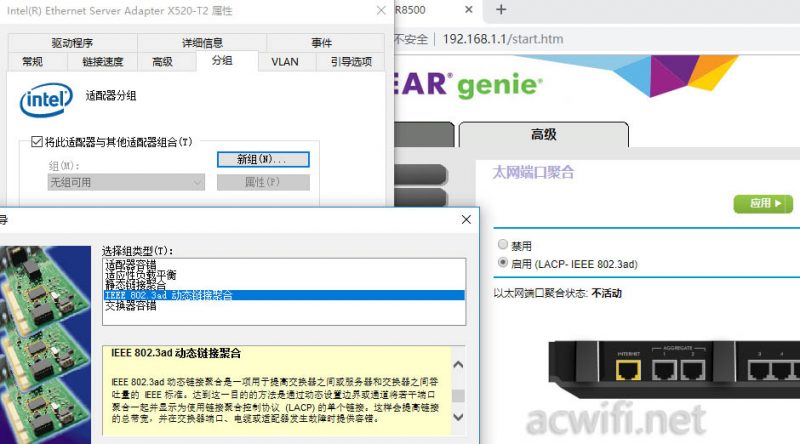The width and height of the screenshot is (800, 444).
Task: Close the R8500 browser tab
Action: tap(468, 10)
